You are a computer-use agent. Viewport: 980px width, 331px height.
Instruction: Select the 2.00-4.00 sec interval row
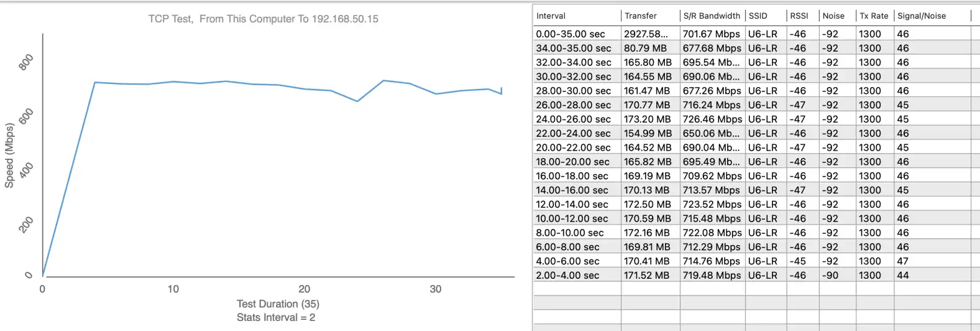[568, 276]
